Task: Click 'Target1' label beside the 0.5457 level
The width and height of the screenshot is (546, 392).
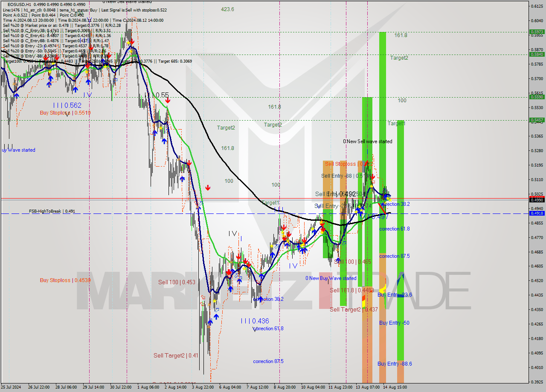Action: tap(396, 124)
